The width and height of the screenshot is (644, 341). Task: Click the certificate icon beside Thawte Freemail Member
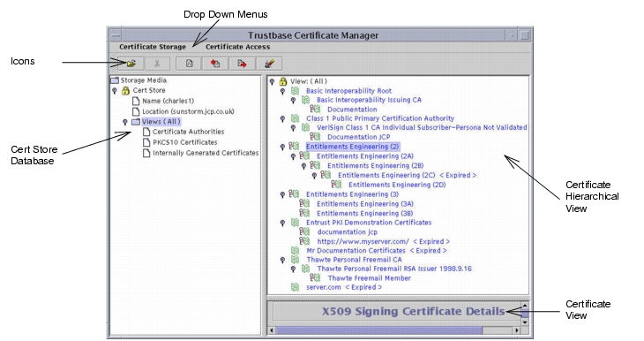pyautogui.click(x=315, y=278)
